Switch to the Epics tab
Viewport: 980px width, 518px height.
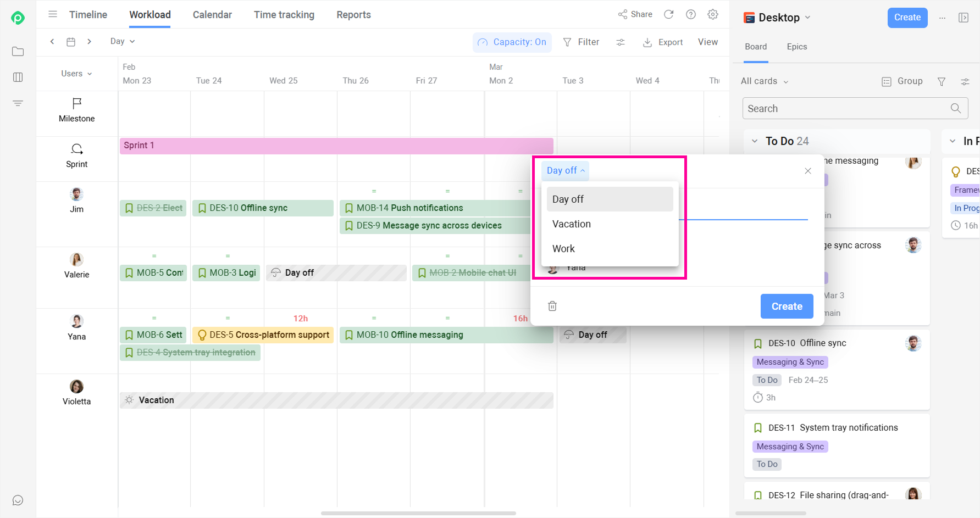[x=797, y=47]
